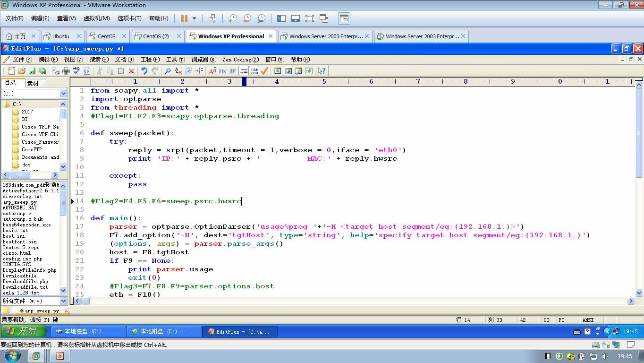Click the Print icon in the toolbar

[66, 71]
